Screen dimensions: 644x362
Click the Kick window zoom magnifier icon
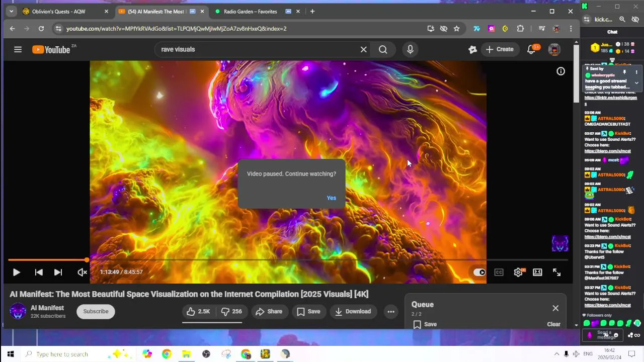click(622, 19)
